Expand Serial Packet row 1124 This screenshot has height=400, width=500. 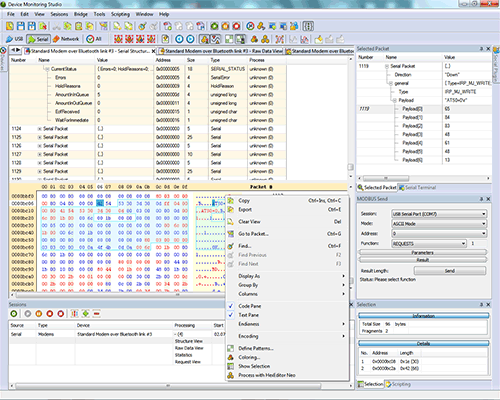(39, 129)
